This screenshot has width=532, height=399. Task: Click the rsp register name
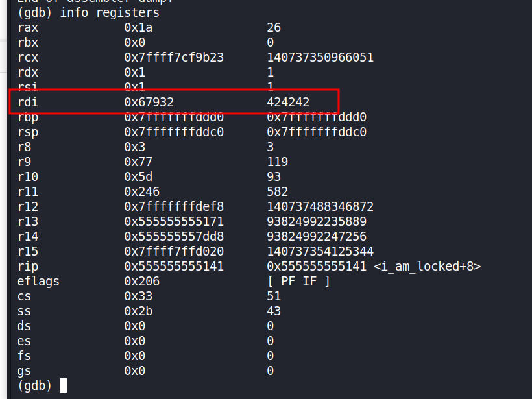pyautogui.click(x=28, y=132)
